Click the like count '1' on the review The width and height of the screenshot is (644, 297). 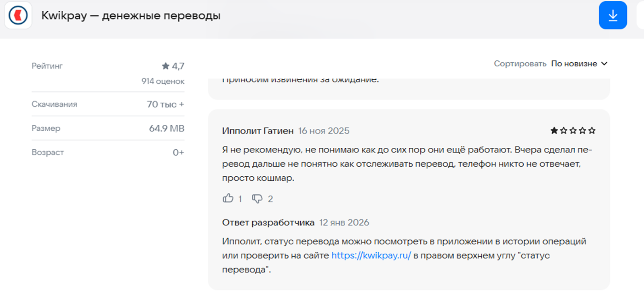tap(240, 199)
